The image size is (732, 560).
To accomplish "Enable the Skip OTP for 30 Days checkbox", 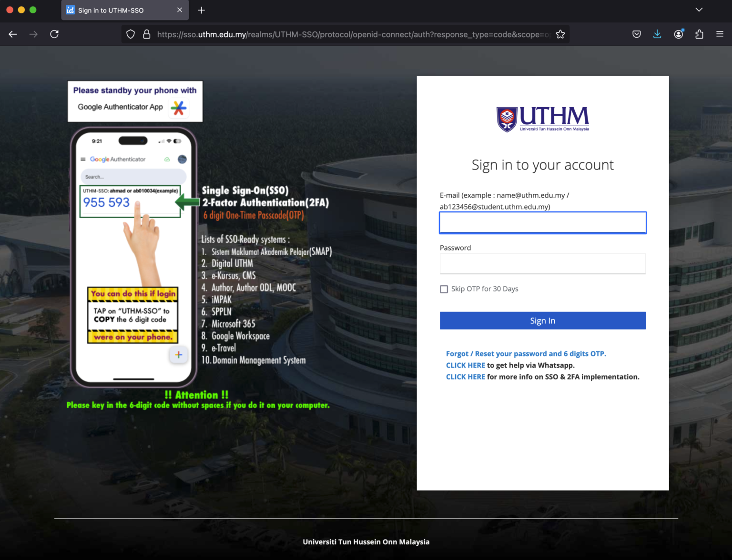I will [444, 289].
